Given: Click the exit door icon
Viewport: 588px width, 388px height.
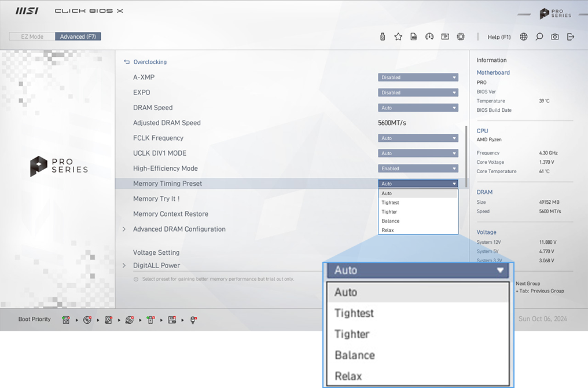Looking at the screenshot, I should pyautogui.click(x=571, y=36).
